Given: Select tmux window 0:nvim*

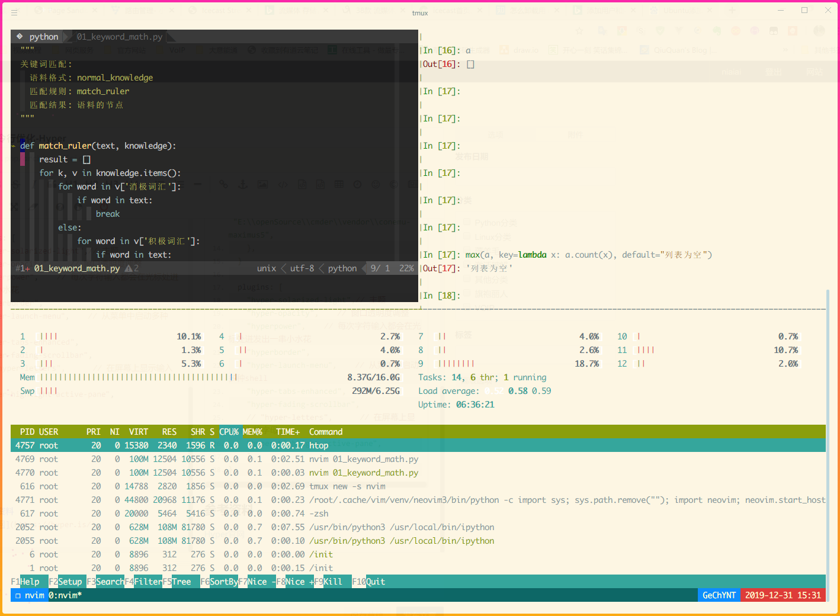Looking at the screenshot, I should coord(65,595).
